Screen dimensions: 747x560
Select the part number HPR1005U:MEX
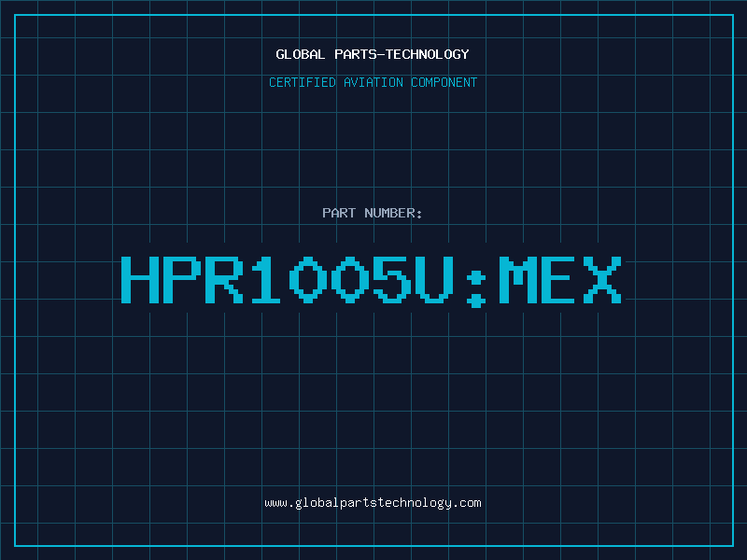371,282
